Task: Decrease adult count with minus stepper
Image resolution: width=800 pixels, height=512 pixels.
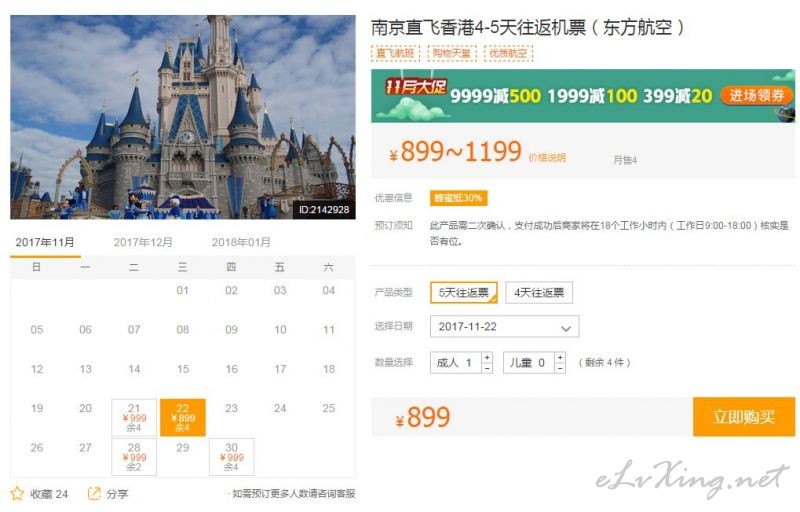Action: tap(487, 368)
